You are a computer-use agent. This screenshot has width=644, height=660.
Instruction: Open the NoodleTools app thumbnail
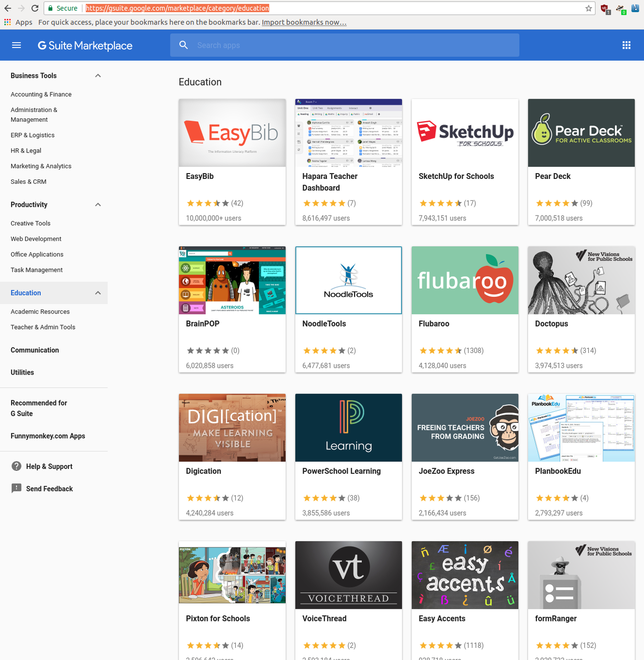tap(349, 280)
